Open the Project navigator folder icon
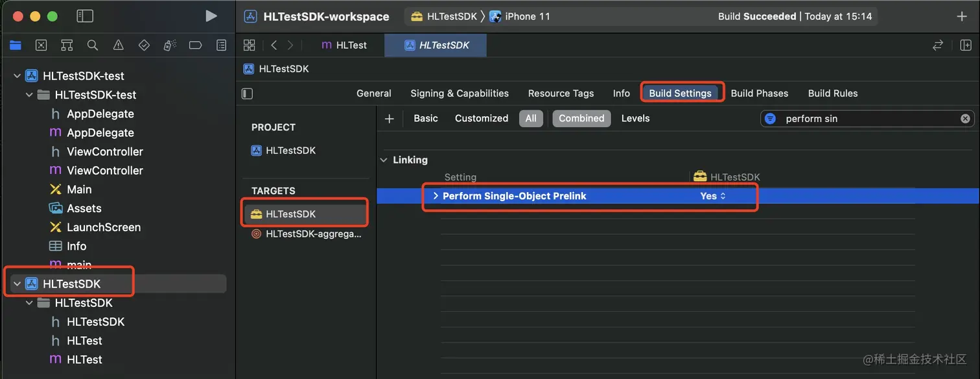 pos(16,45)
